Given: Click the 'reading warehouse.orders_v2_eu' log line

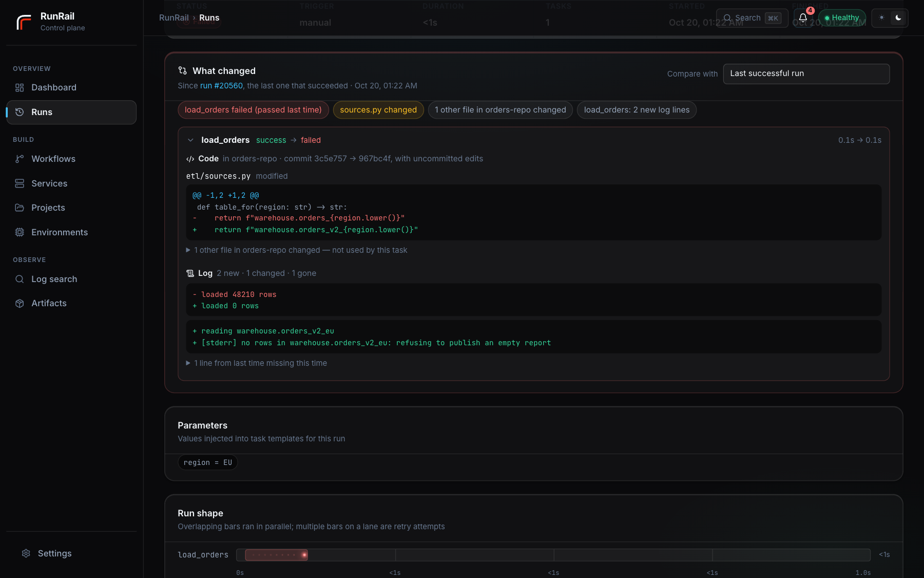Looking at the screenshot, I should (x=263, y=331).
